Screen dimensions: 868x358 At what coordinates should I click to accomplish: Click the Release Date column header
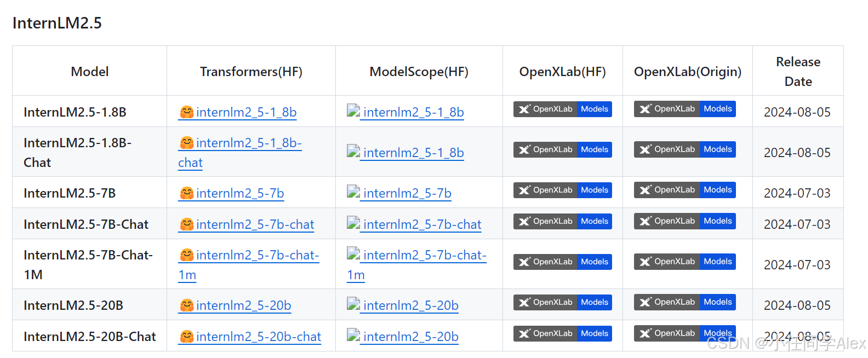[x=798, y=72]
